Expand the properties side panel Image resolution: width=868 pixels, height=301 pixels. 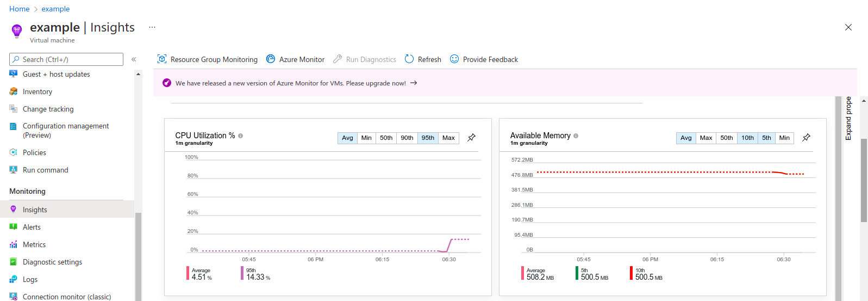(848, 118)
